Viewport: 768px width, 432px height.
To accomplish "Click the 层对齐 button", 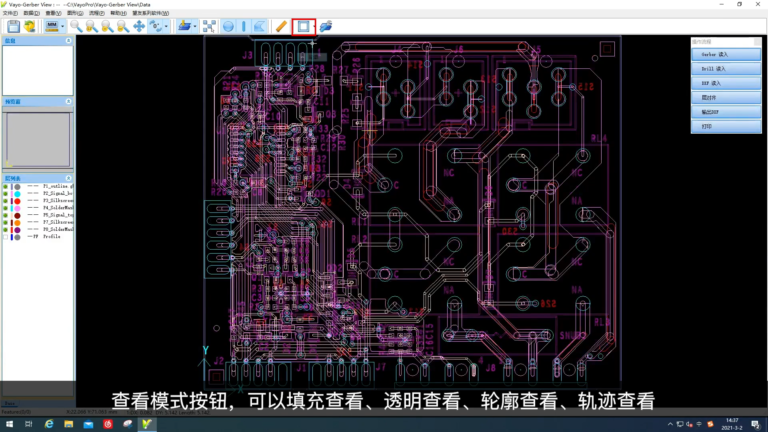I will [726, 97].
